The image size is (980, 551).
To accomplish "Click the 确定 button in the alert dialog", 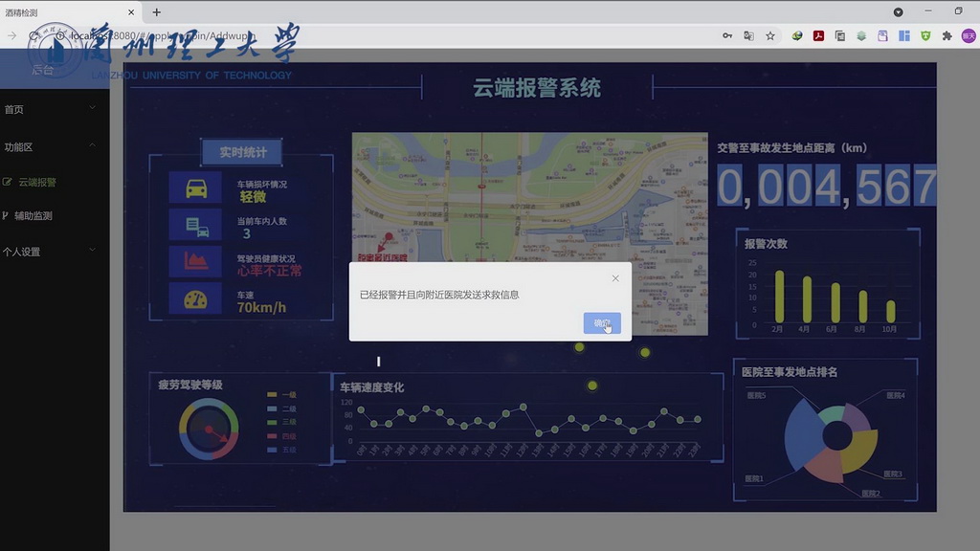I will [x=602, y=323].
